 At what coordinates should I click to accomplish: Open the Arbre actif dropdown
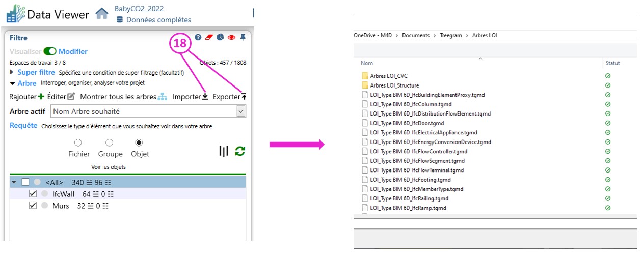241,111
